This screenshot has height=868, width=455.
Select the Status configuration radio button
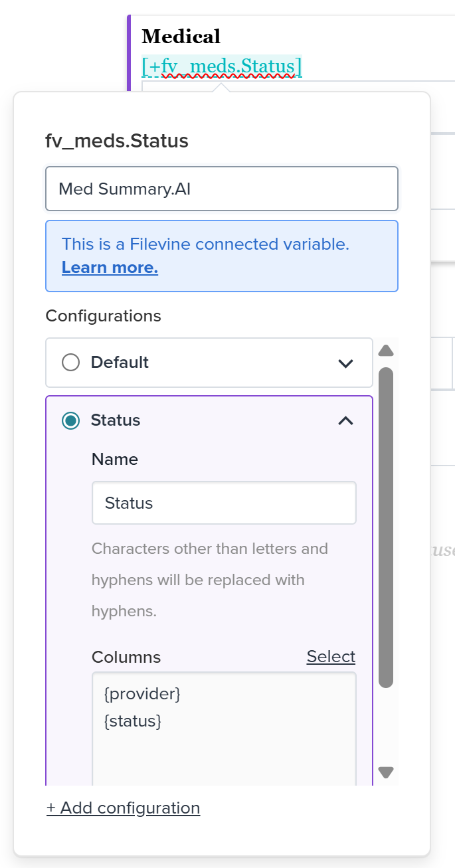click(70, 420)
